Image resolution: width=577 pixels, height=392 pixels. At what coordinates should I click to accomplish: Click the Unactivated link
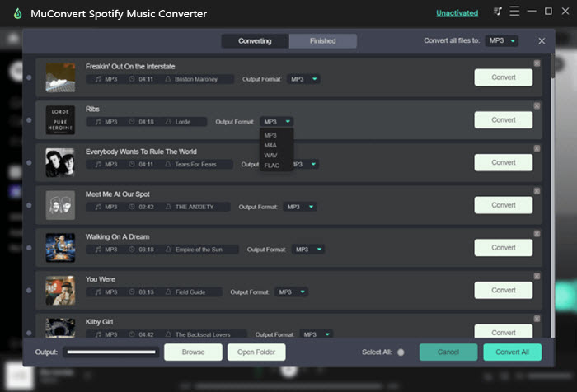click(x=456, y=13)
